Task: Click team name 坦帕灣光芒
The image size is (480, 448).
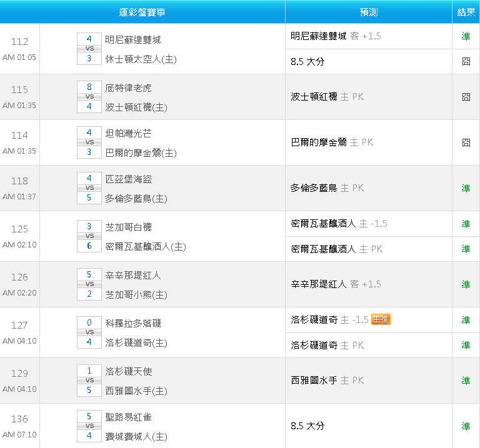Action: click(128, 134)
